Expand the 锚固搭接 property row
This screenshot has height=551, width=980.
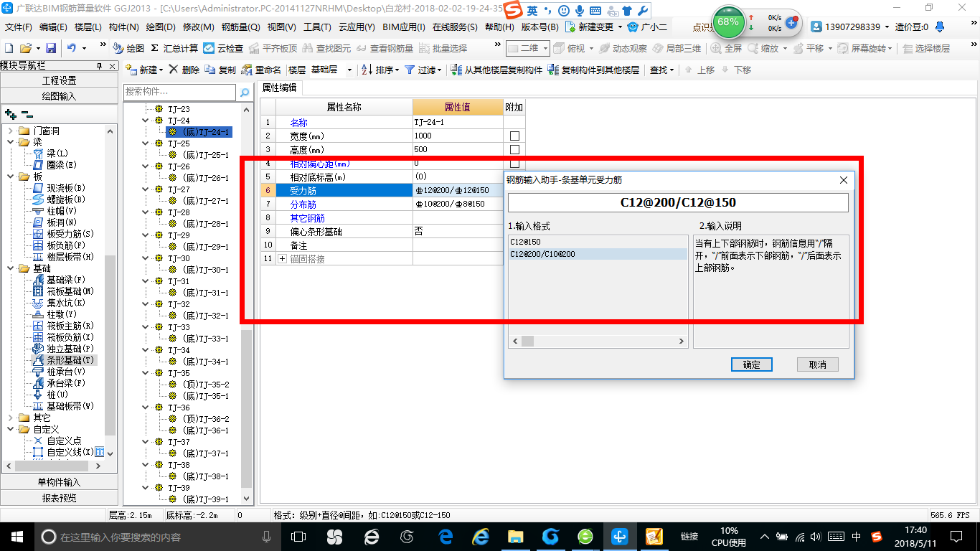pos(283,259)
